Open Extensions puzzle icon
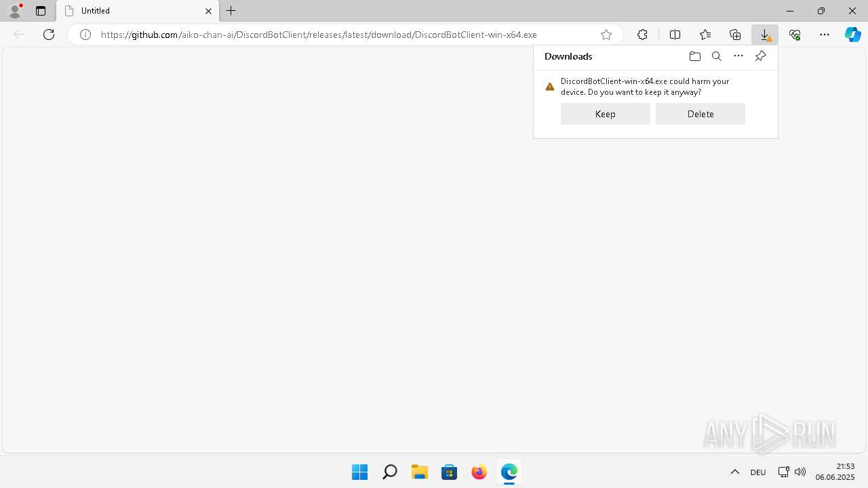The image size is (868, 488). [x=642, y=35]
